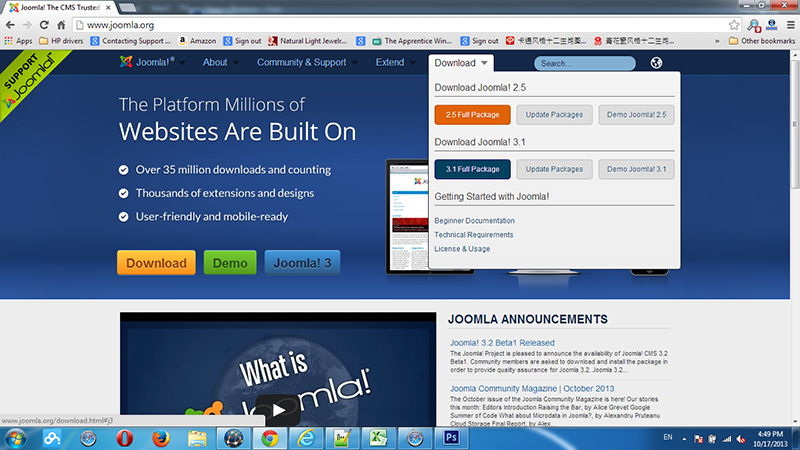Open the Other bookmarks folder

762,41
